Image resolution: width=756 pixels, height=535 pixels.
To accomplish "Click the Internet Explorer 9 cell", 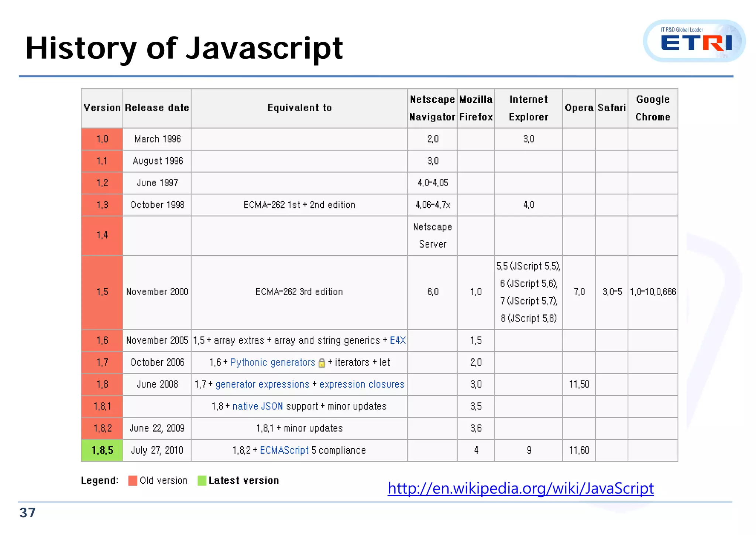I will 528,450.
